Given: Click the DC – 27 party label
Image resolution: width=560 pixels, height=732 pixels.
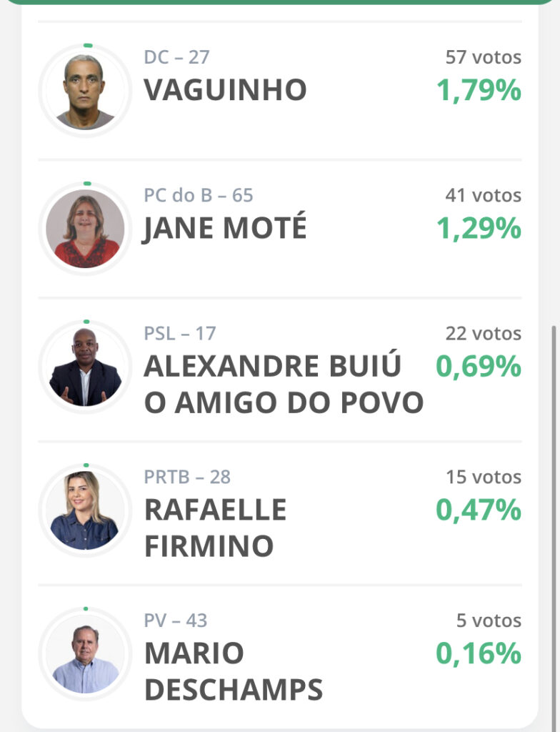Looking at the screenshot, I should pyautogui.click(x=177, y=57).
